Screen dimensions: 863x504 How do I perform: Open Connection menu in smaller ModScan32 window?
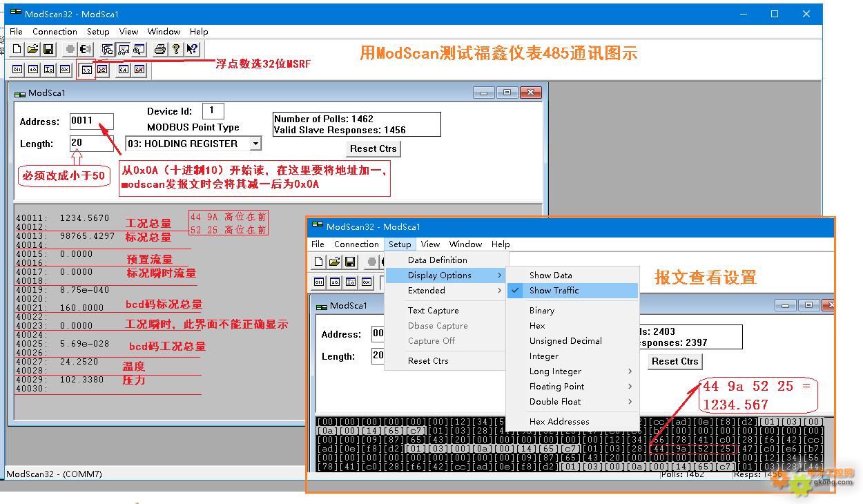tap(356, 244)
